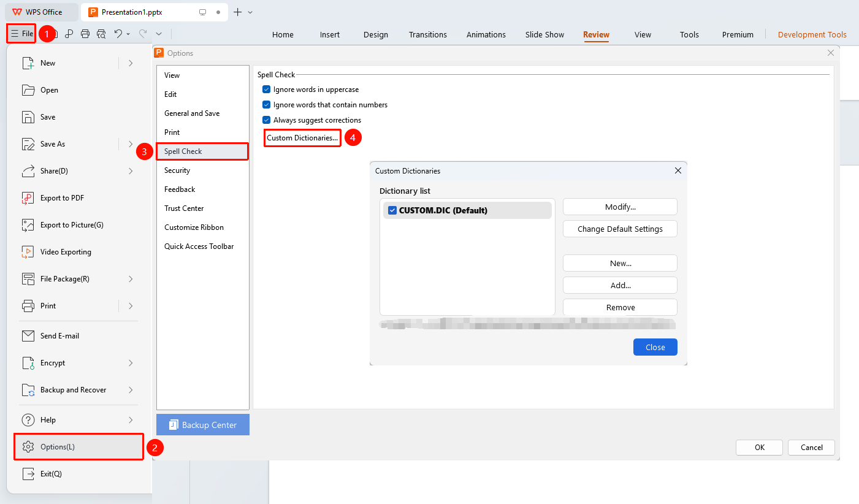Click the Remove dictionary button
The width and height of the screenshot is (859, 504).
point(620,307)
